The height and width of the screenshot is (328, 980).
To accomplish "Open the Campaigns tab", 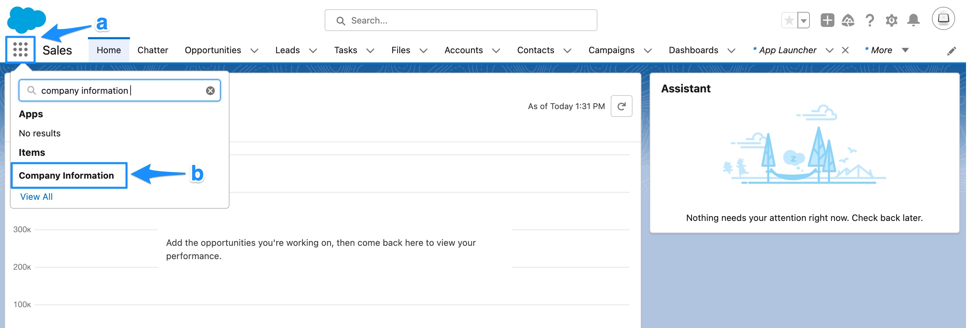I will [x=611, y=50].
